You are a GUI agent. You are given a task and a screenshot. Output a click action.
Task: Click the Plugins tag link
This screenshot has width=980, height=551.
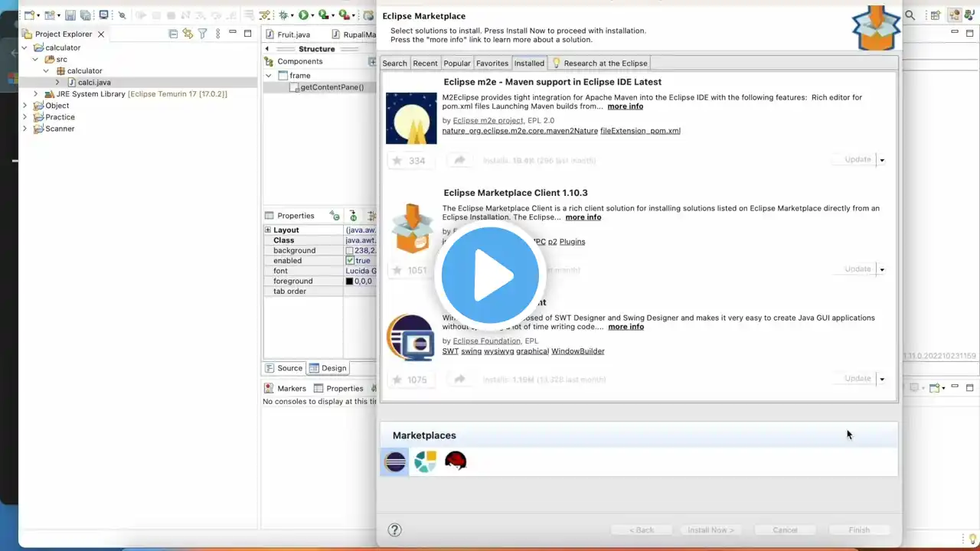pos(573,242)
